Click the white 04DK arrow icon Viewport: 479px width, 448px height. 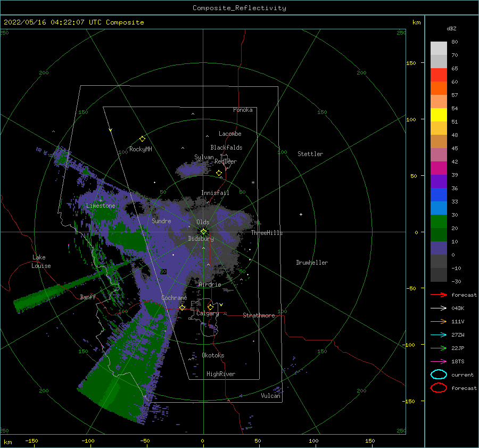439,308
